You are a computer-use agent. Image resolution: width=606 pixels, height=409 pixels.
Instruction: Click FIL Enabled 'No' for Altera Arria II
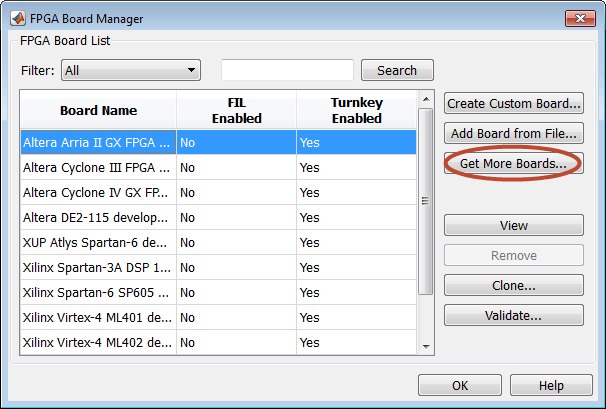click(237, 142)
